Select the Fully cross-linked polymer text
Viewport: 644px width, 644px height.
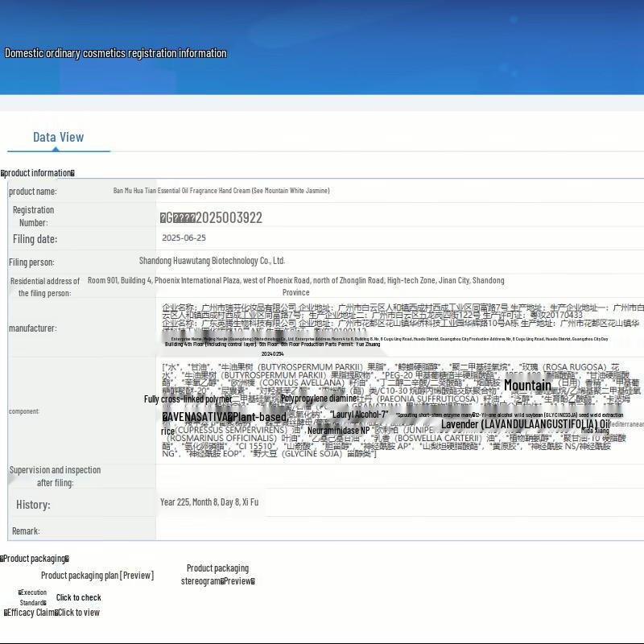point(188,399)
